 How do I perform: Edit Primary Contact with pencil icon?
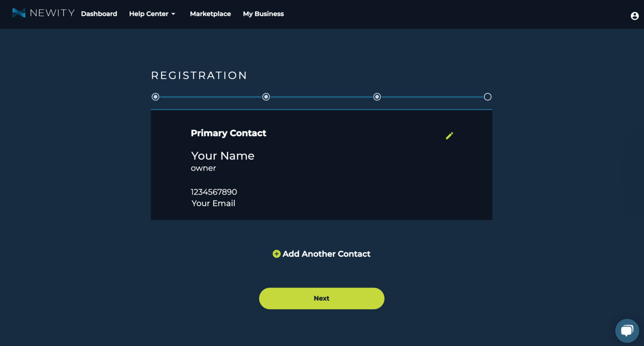[x=450, y=136]
